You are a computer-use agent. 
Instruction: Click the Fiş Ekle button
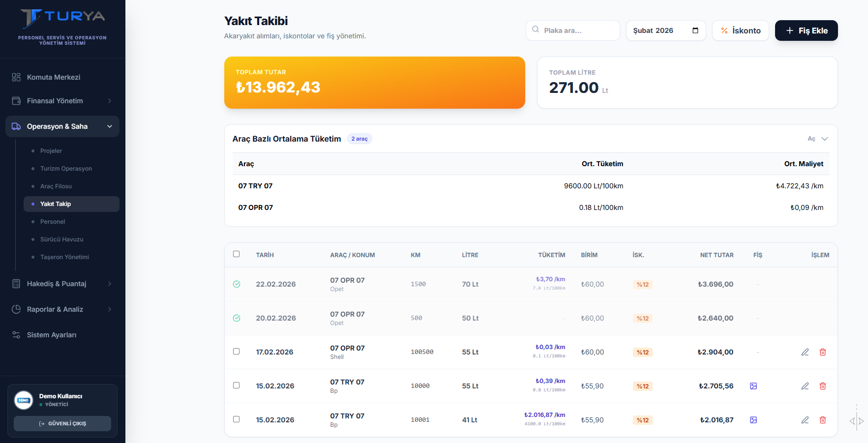[806, 30]
